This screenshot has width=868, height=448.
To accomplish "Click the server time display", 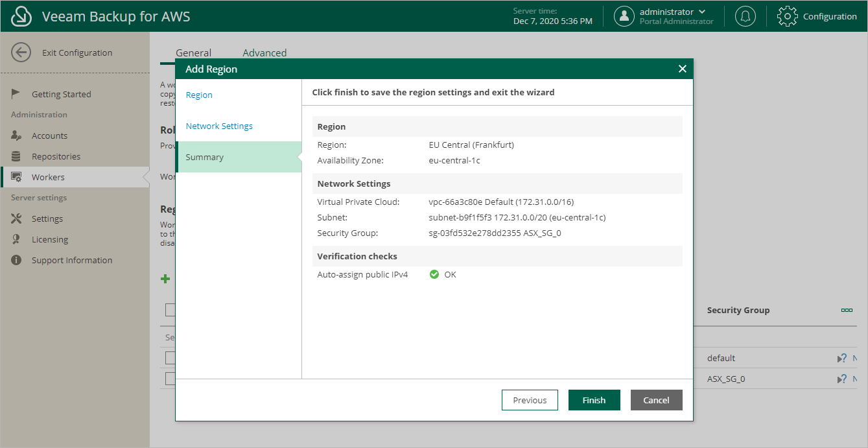I will pyautogui.click(x=552, y=16).
